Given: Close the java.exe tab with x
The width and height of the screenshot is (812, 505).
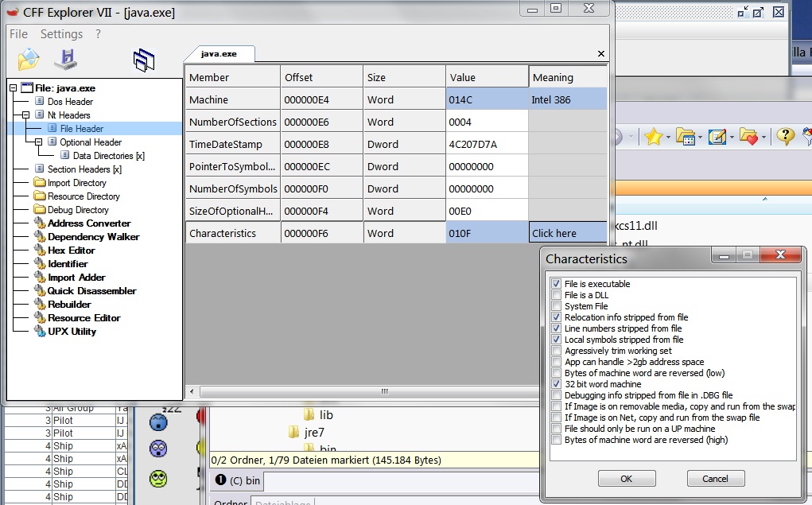Looking at the screenshot, I should (600, 54).
